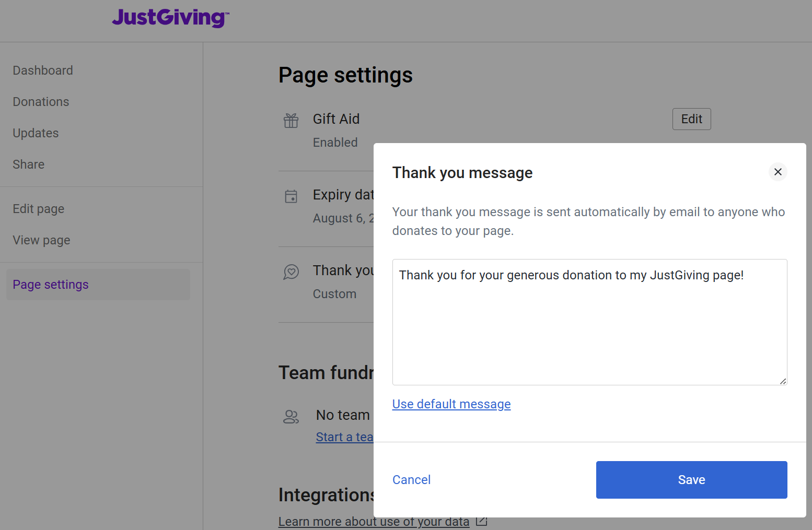The height and width of the screenshot is (530, 812).
Task: Click the team members people icon
Action: click(x=291, y=417)
